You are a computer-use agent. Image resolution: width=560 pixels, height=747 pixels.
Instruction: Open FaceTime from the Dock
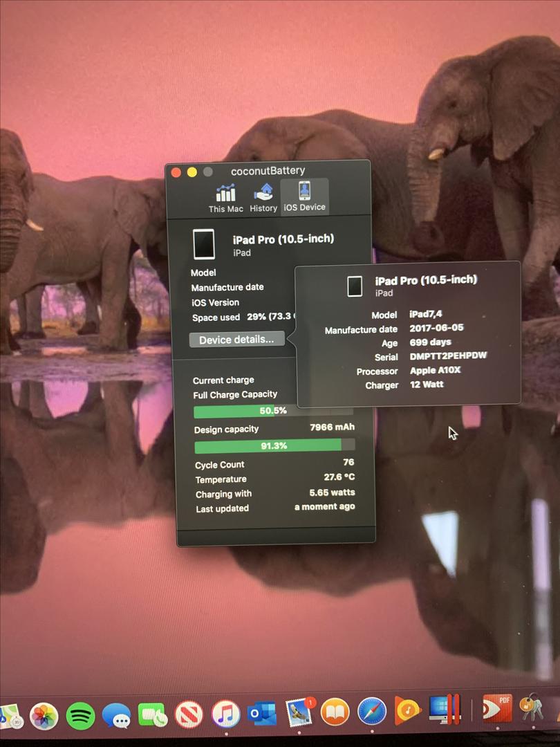tap(152, 716)
